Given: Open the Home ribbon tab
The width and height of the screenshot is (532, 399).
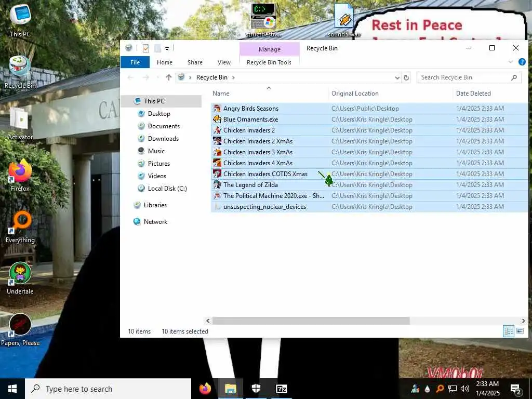Looking at the screenshot, I should coord(165,62).
